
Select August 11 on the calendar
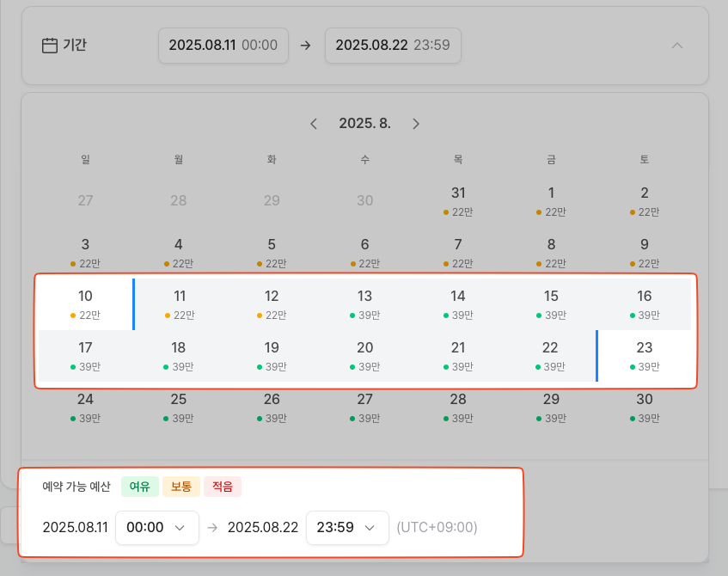tap(179, 303)
